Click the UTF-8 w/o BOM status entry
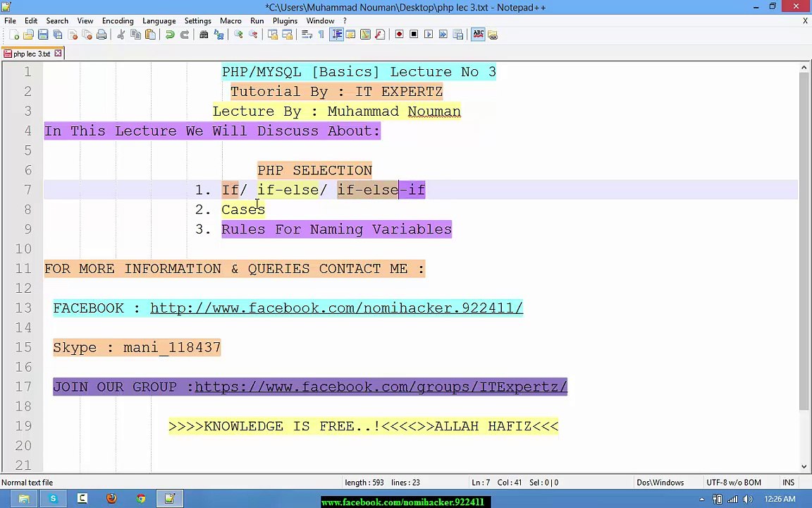 coord(734,483)
